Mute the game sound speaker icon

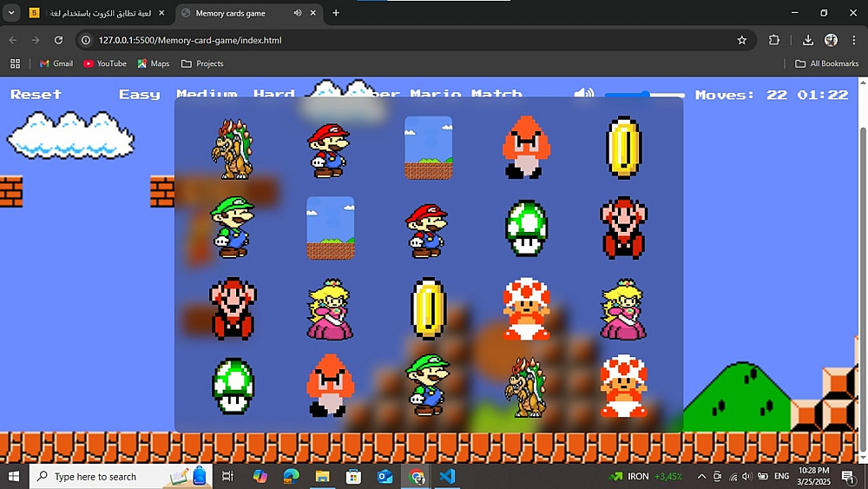coord(586,95)
